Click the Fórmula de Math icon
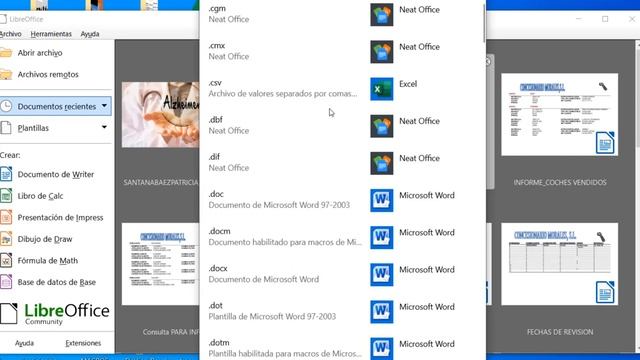This screenshot has height=360, width=640. tap(6, 260)
